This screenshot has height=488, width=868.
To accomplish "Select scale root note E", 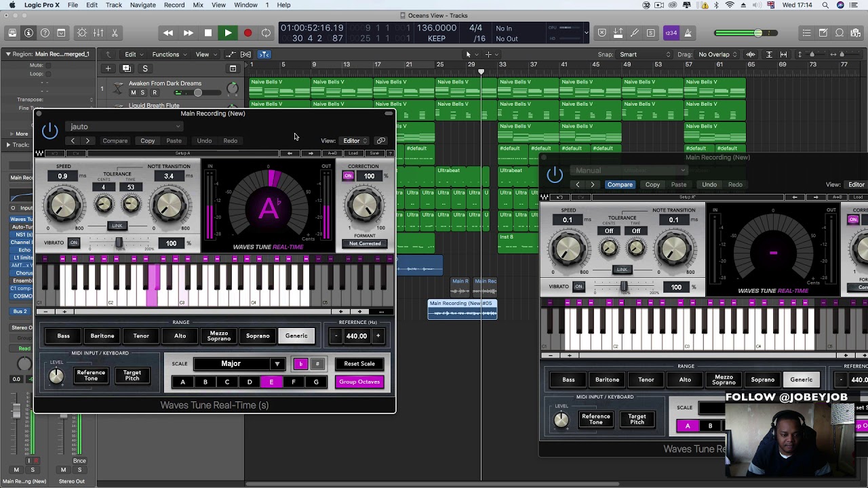I will click(271, 382).
